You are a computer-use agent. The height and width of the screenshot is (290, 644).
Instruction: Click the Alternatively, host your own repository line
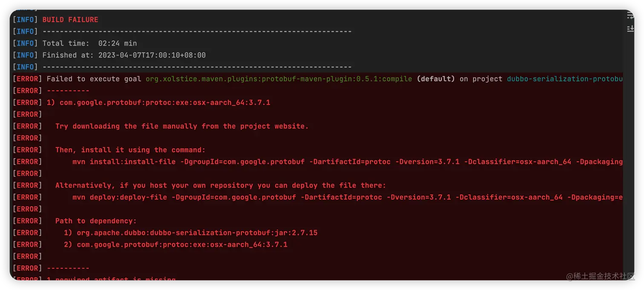point(221,186)
